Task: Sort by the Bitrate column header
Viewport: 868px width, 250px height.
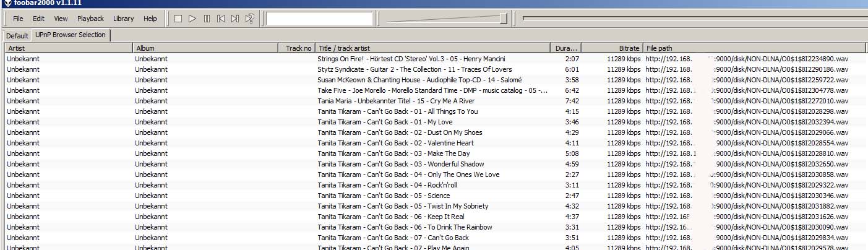Action: click(x=611, y=48)
